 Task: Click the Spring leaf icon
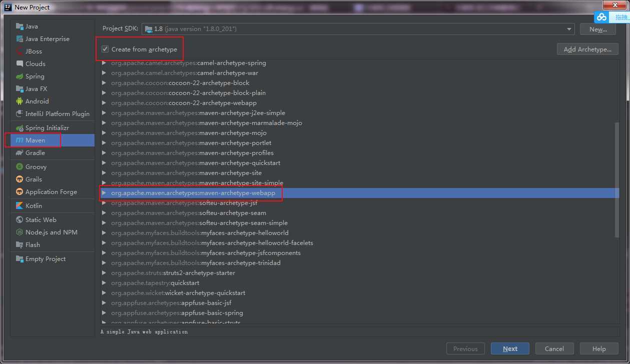click(x=20, y=76)
